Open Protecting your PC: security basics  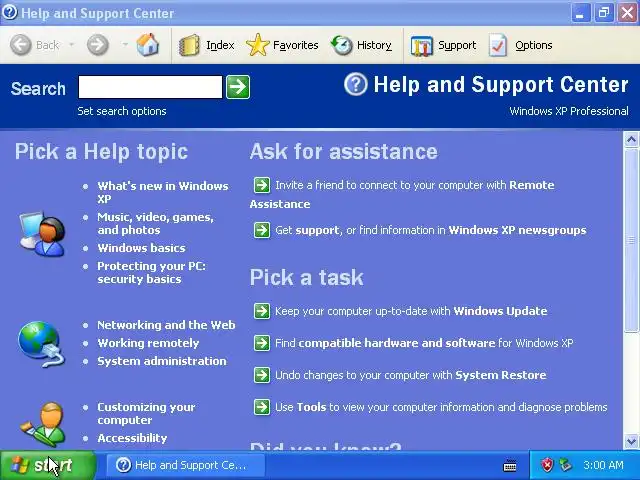point(151,272)
